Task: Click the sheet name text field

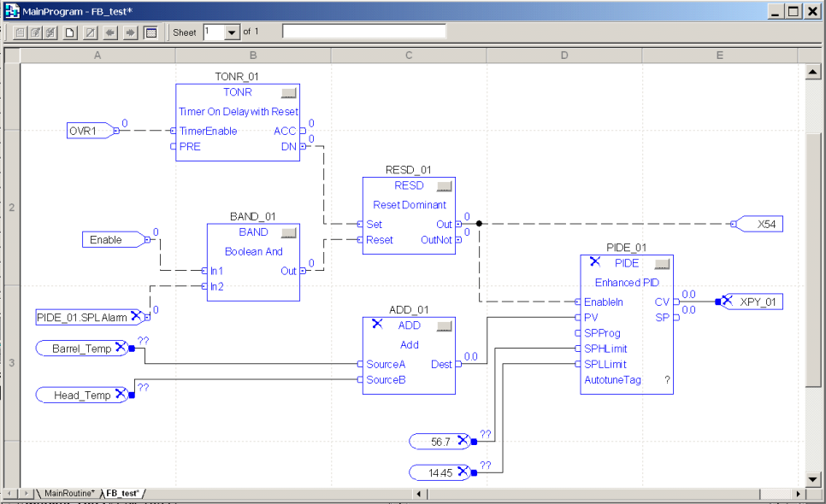Action: tap(364, 32)
